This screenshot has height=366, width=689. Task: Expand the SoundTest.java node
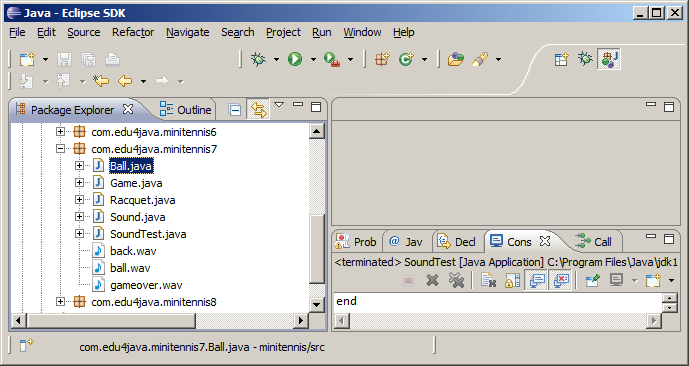pos(79,234)
